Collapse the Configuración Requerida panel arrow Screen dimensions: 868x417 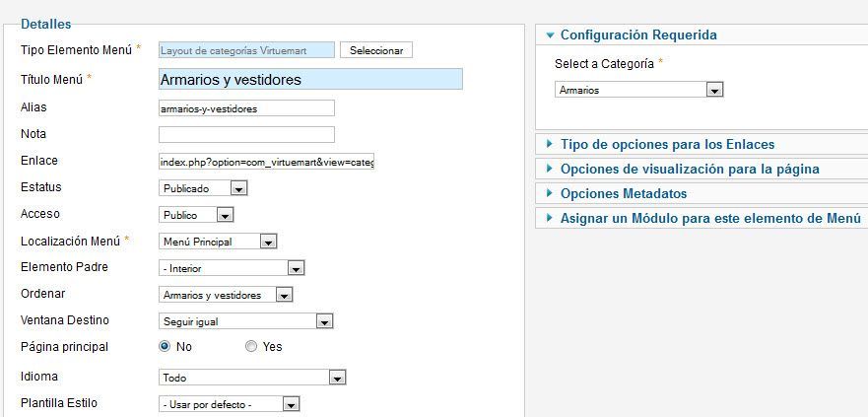click(550, 35)
